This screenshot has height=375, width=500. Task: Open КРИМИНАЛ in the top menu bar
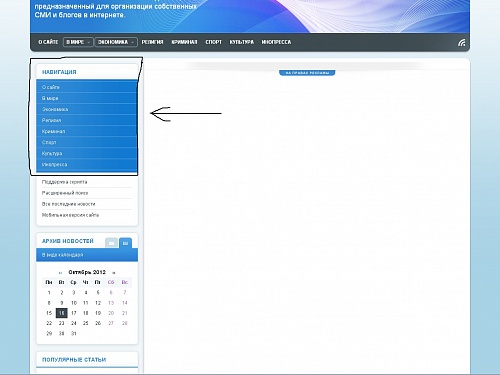point(184,42)
